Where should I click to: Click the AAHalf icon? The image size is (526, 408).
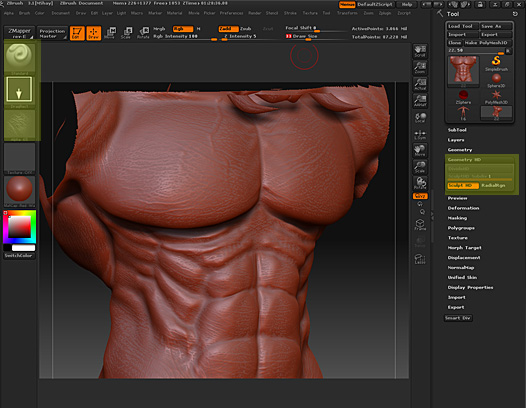point(420,100)
